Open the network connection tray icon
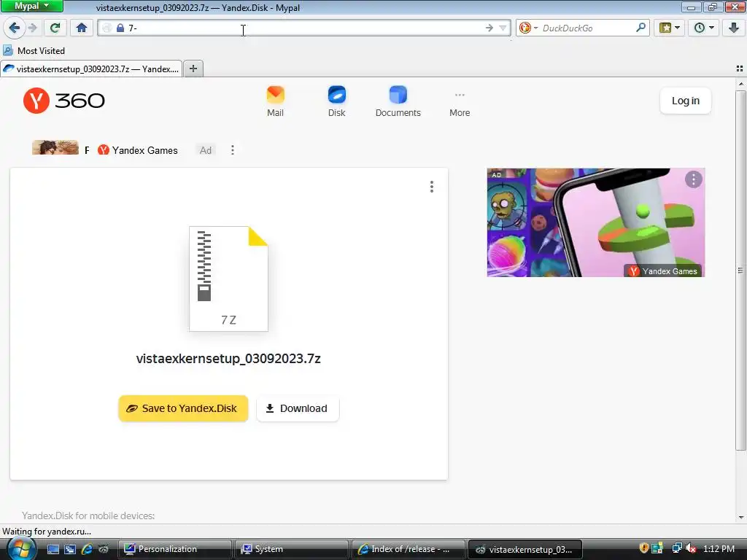The image size is (747, 560). (676, 548)
